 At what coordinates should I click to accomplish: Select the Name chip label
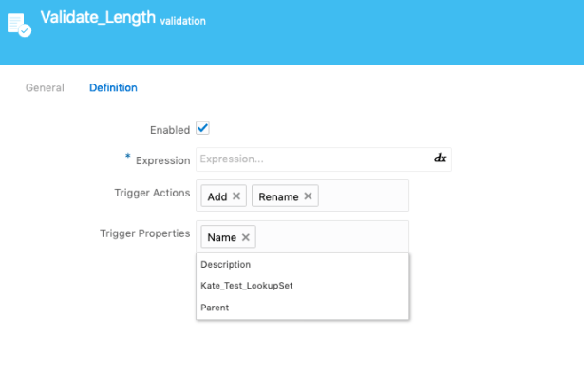click(x=221, y=237)
